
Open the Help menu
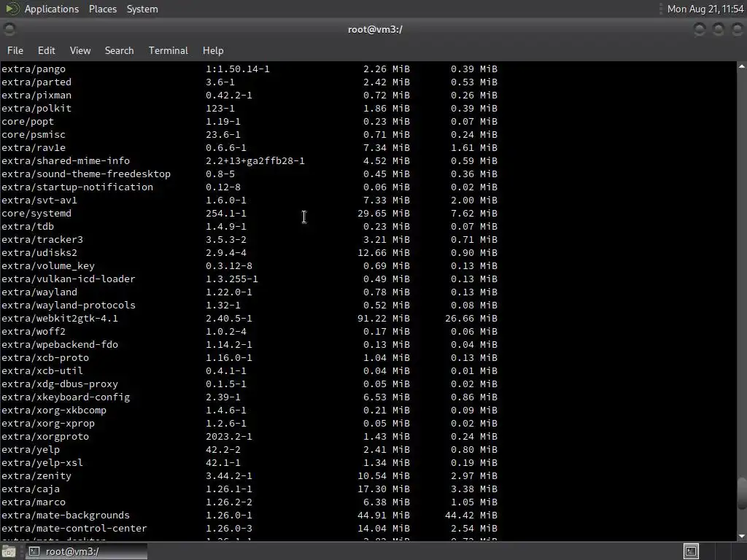tap(213, 50)
